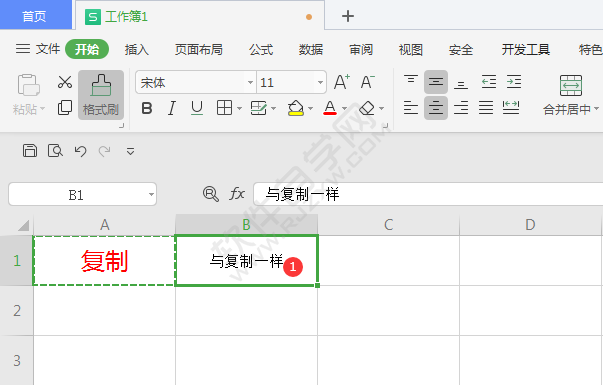Open borders dropdown arrow
603x385 pixels.
[239, 108]
